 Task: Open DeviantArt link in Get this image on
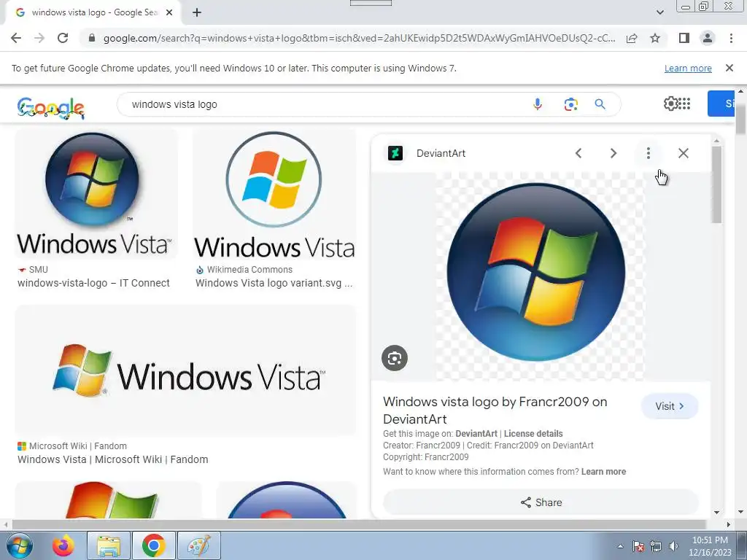coord(476,434)
